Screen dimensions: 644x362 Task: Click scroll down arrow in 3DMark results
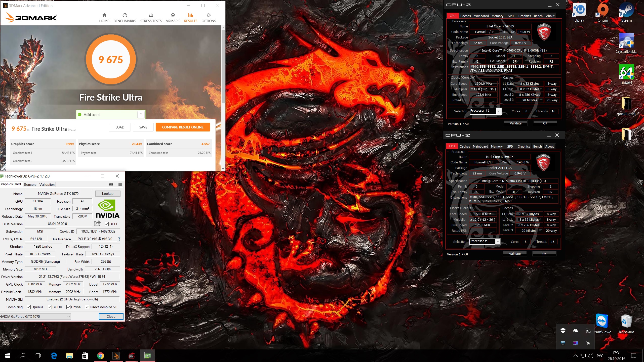pyautogui.click(x=223, y=169)
